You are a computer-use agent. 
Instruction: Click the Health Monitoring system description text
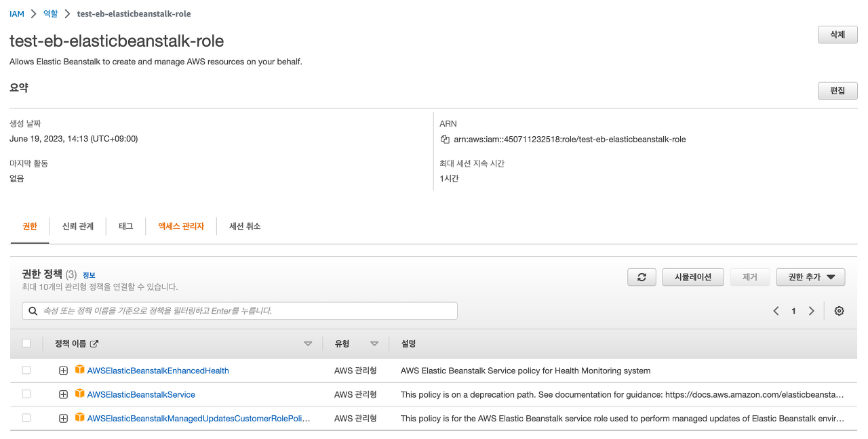[x=526, y=371]
